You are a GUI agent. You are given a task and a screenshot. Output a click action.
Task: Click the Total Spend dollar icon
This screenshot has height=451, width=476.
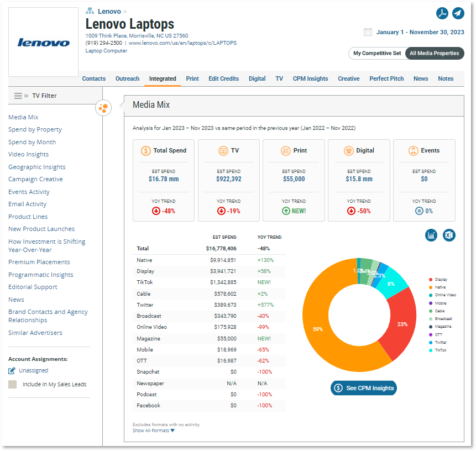(146, 150)
